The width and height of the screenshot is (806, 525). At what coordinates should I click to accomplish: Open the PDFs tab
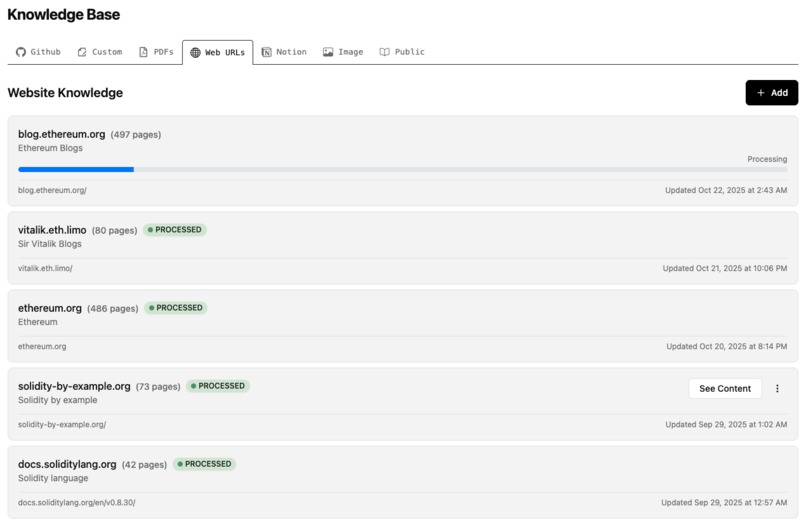[157, 52]
